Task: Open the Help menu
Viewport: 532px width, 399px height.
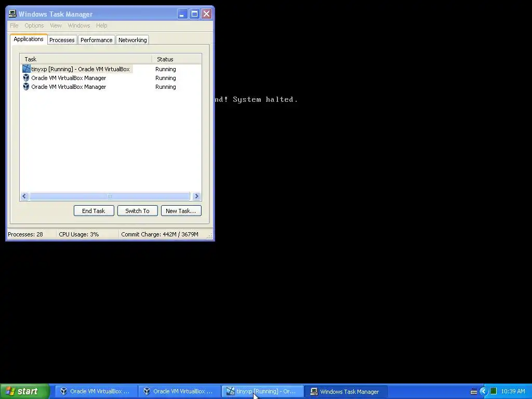Action: click(x=101, y=25)
